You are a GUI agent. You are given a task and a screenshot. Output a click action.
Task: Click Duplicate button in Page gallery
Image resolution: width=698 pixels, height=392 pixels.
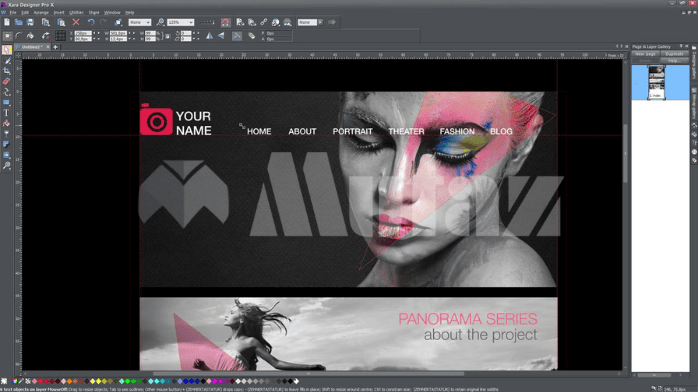click(674, 54)
